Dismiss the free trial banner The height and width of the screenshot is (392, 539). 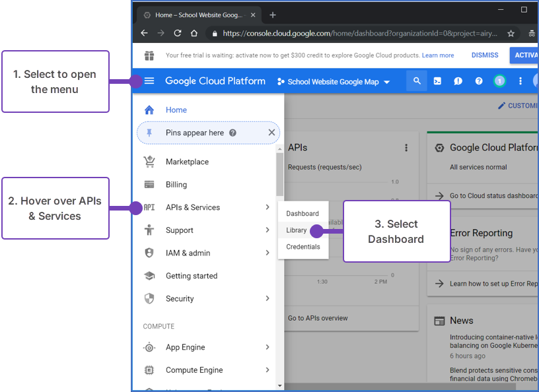tap(484, 55)
